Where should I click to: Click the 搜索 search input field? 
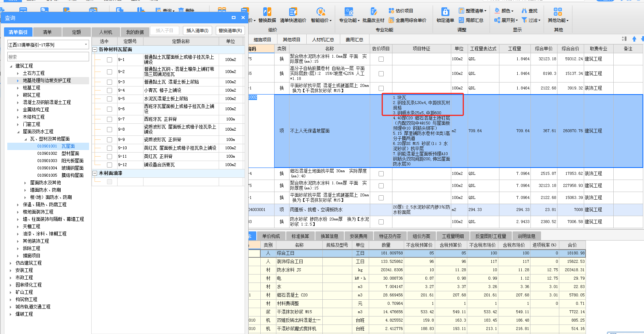[48, 57]
